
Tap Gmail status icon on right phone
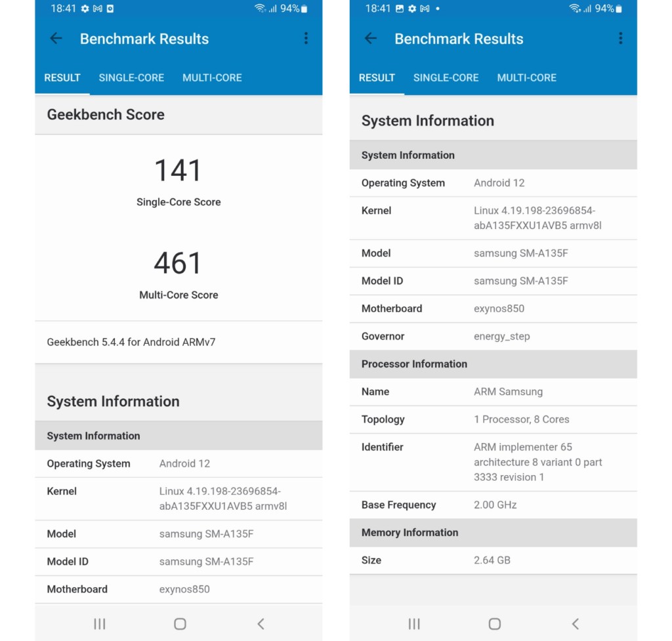[425, 9]
